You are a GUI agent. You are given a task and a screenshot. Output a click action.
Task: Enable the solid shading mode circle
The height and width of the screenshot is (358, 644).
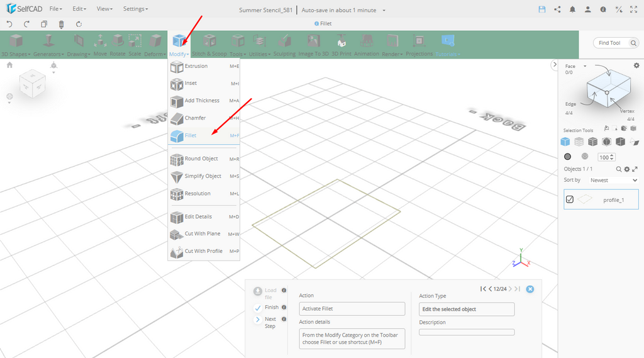tap(567, 157)
